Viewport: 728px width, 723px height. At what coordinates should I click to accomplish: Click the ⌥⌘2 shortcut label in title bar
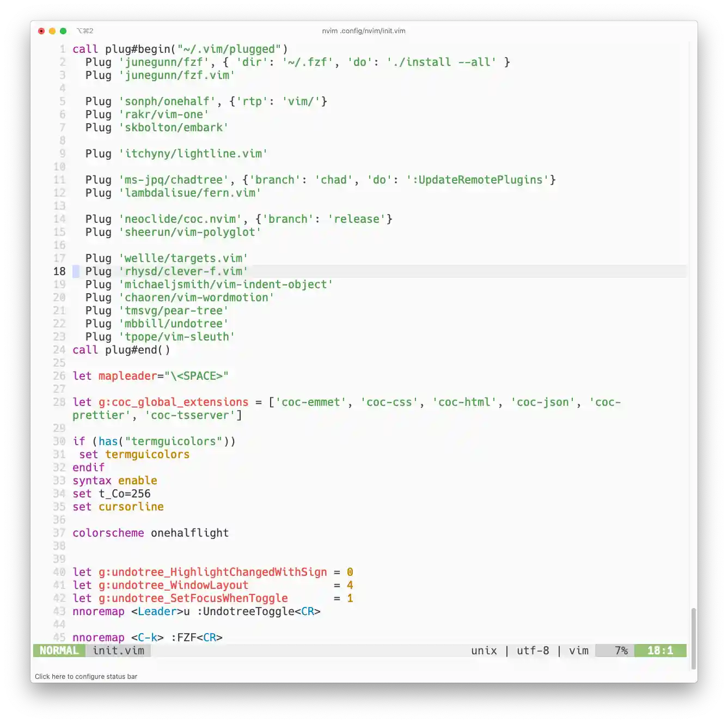85,31
